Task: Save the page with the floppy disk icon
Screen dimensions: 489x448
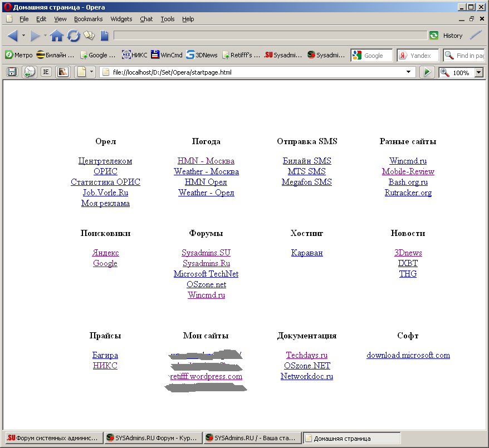Action: [x=12, y=72]
